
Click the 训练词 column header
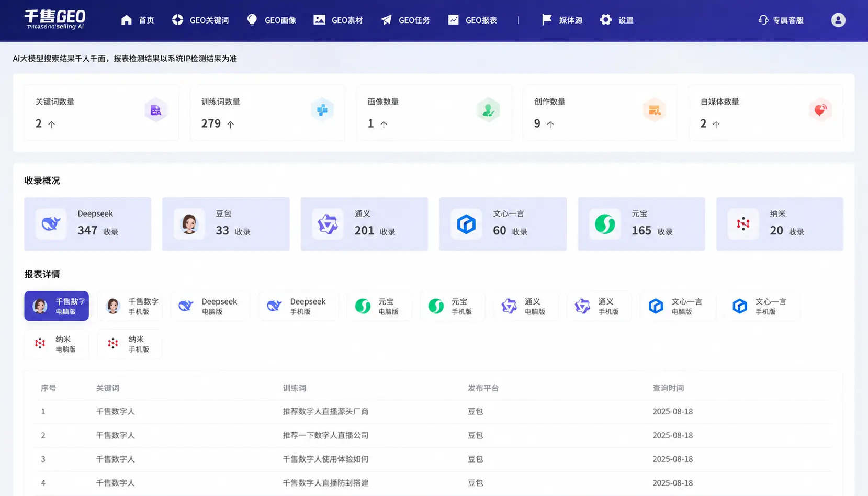295,388
